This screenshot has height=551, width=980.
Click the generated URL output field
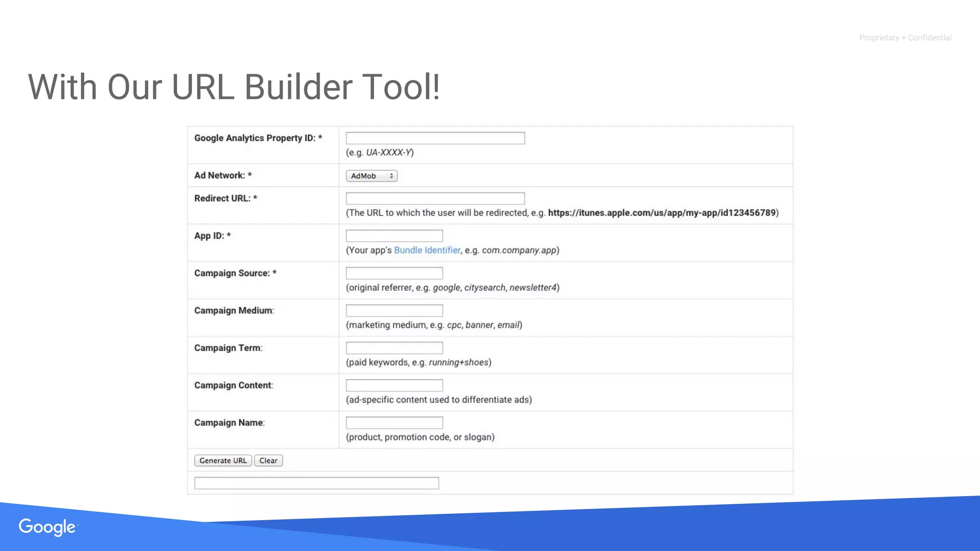point(316,483)
